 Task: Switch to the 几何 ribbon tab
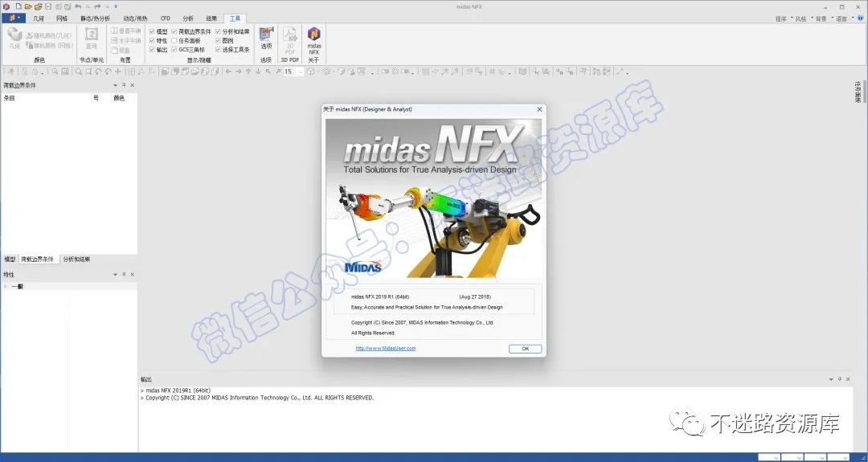pyautogui.click(x=39, y=18)
